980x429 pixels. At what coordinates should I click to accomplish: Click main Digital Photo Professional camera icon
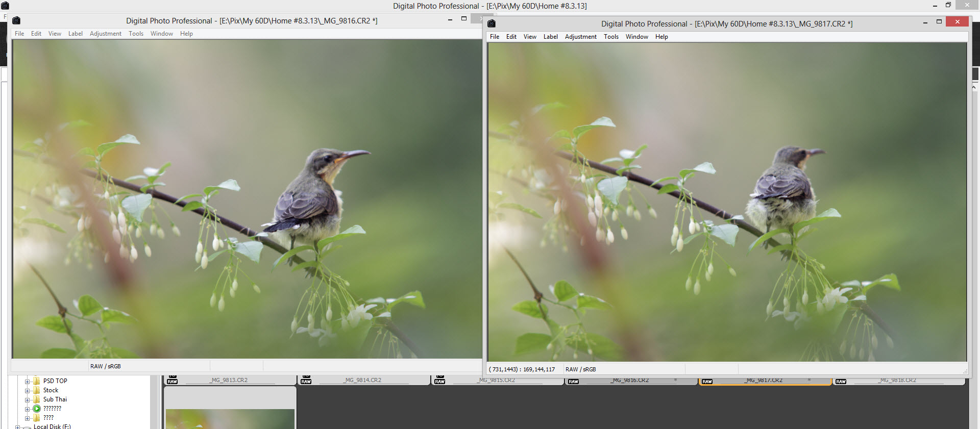[x=5, y=6]
